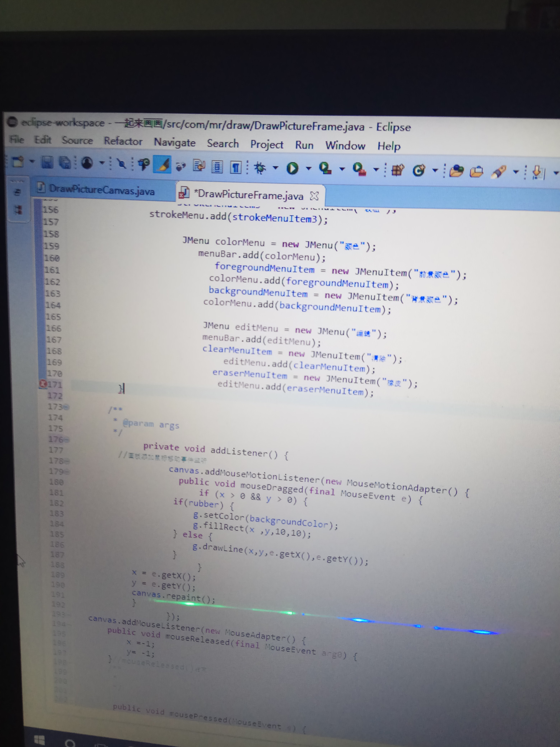The image size is (560, 747).
Task: Click the New file wizard icon
Action: click(18, 162)
